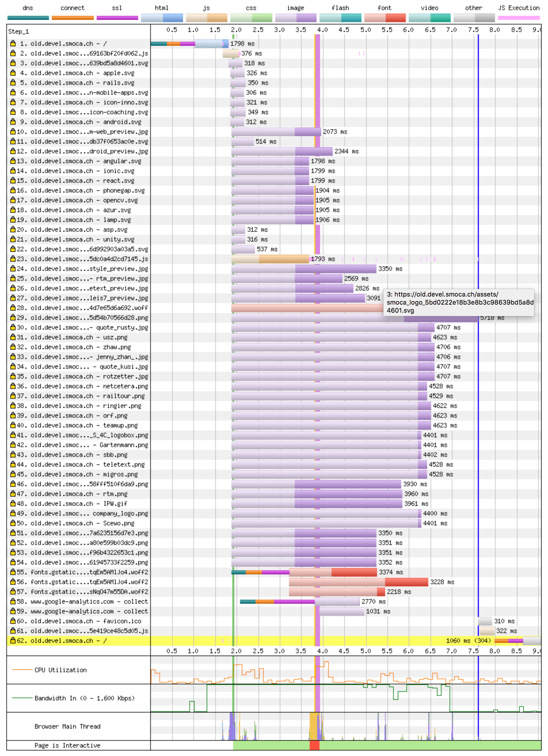Select the ssl legend color bar
This screenshot has height=756, width=548.
pyautogui.click(x=117, y=18)
